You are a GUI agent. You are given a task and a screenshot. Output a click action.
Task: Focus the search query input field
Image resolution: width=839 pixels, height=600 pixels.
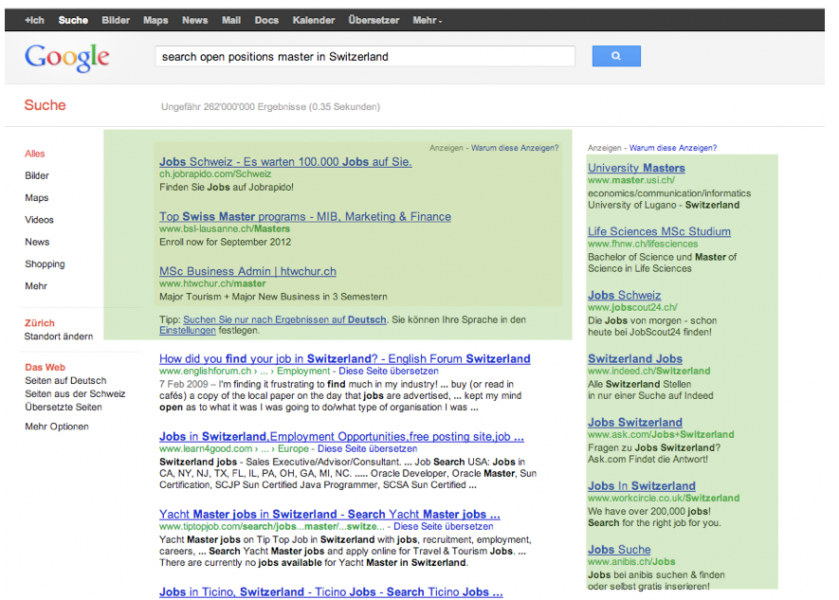365,56
